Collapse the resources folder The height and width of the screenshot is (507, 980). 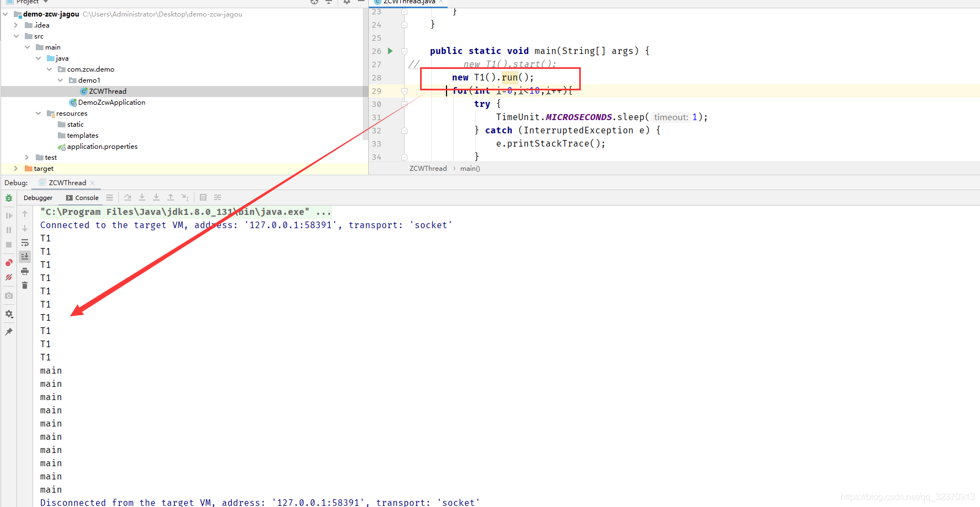pos(38,113)
